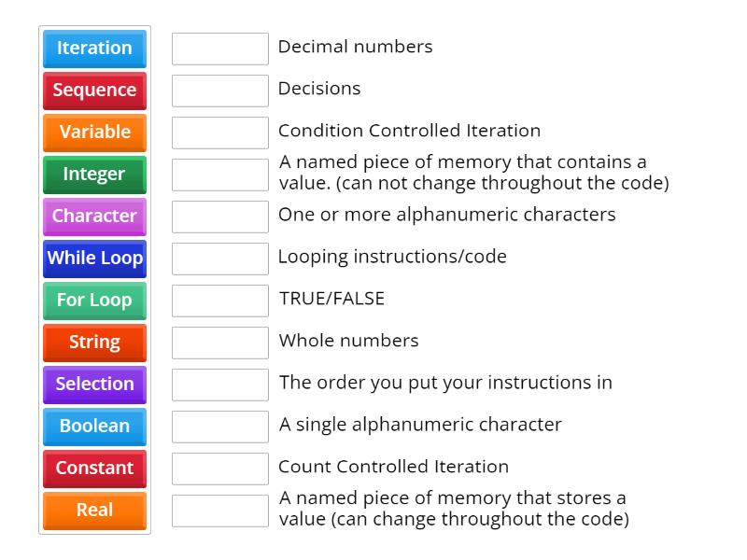The height and width of the screenshot is (560, 747).
Task: Select the String tile
Action: point(94,342)
